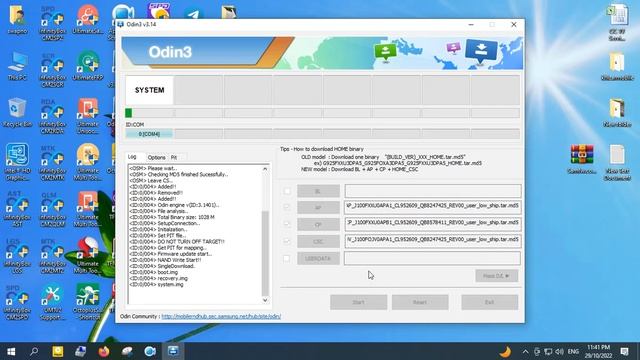Click the empty USERDATA path field
Screen dimensions: 640x360
[433, 258]
